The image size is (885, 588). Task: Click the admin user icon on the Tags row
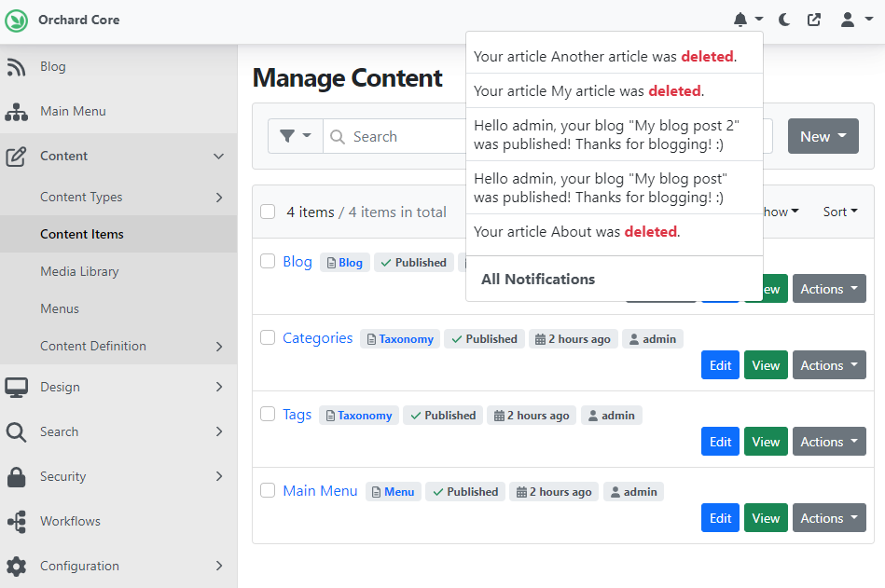click(593, 416)
